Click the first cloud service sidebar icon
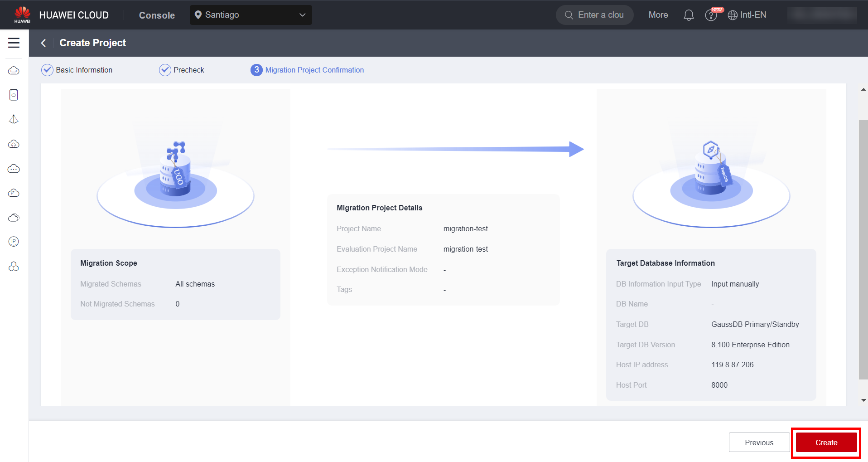 (14, 71)
